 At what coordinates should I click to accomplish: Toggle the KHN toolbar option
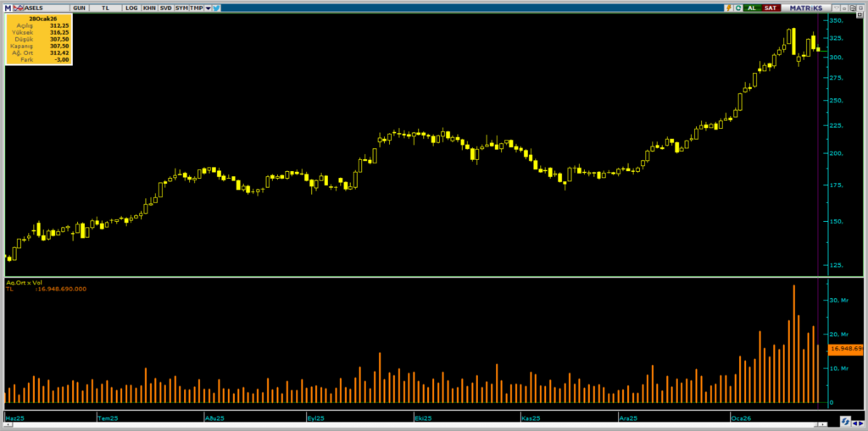pyautogui.click(x=149, y=8)
